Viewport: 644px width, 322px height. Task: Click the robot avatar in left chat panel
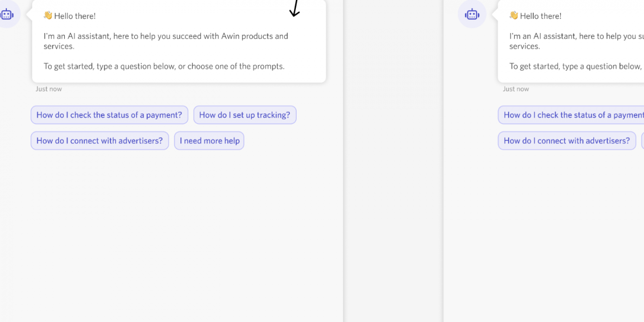(7, 15)
